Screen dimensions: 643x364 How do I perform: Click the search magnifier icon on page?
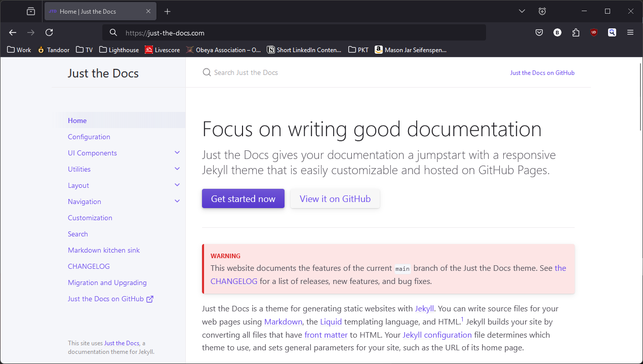[207, 72]
